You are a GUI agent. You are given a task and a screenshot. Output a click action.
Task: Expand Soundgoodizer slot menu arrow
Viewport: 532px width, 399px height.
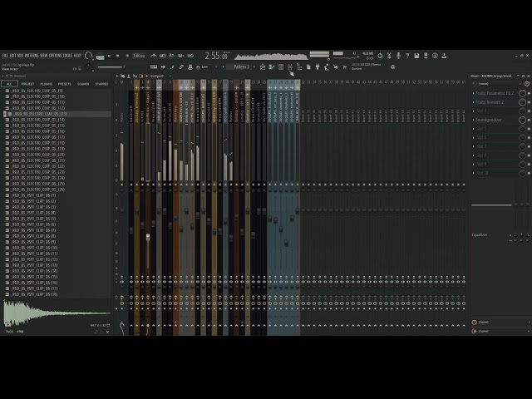point(474,120)
